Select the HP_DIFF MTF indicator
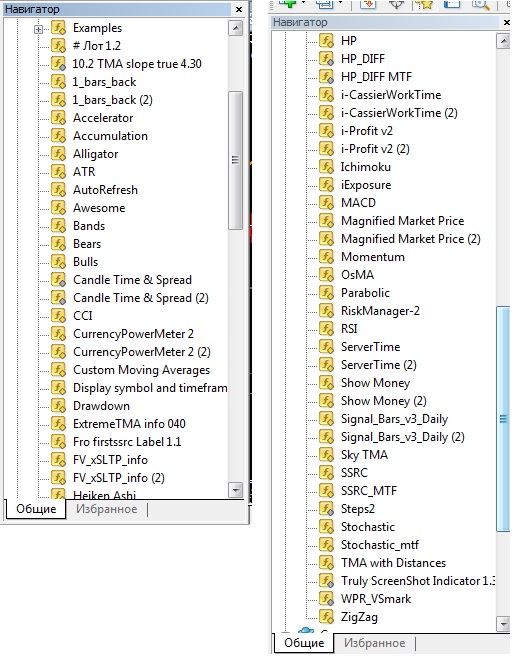The height and width of the screenshot is (656, 524). 376,77
